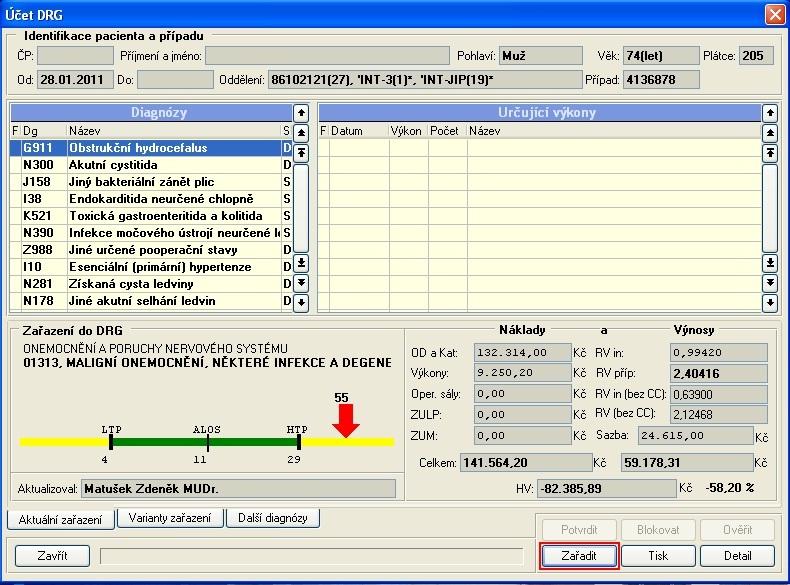790x585 pixels.
Task: Click the greyed Ověřit button
Action: [738, 530]
